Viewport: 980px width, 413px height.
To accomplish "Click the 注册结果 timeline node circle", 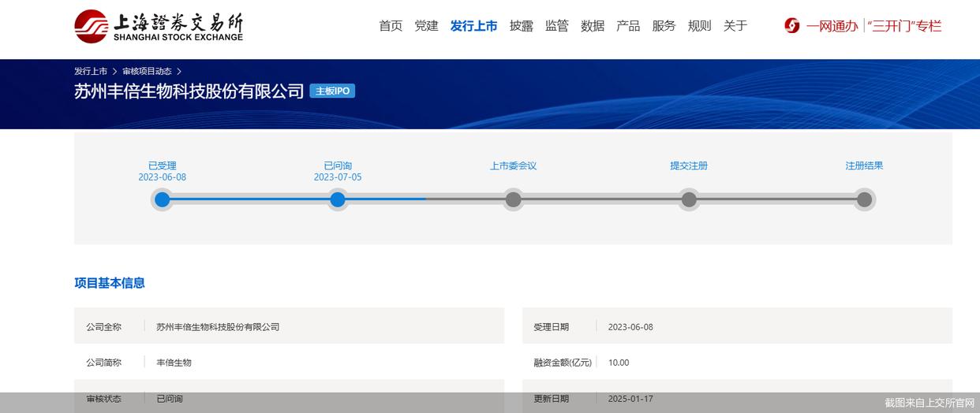I will 864,199.
